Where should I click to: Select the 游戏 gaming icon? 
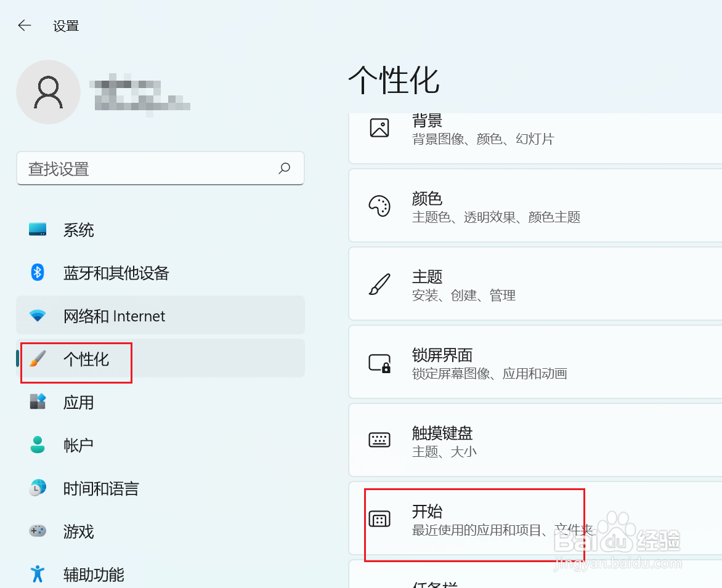pos(38,531)
